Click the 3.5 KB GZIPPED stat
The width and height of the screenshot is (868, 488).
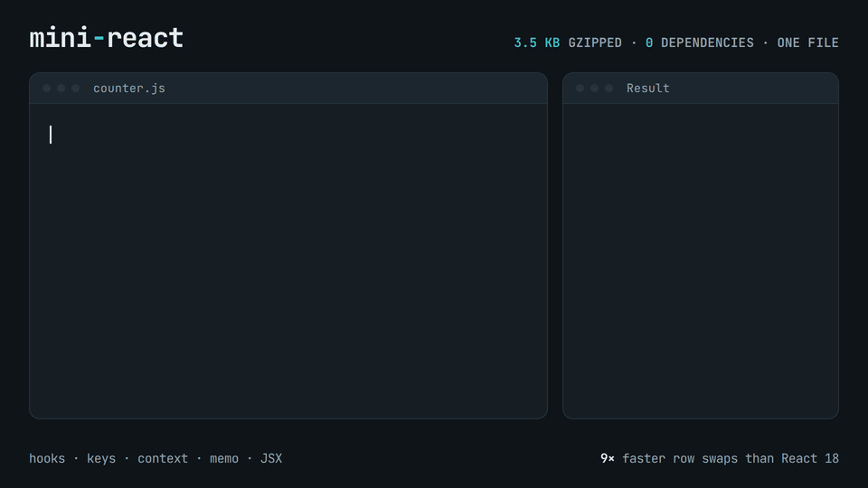[x=568, y=42]
